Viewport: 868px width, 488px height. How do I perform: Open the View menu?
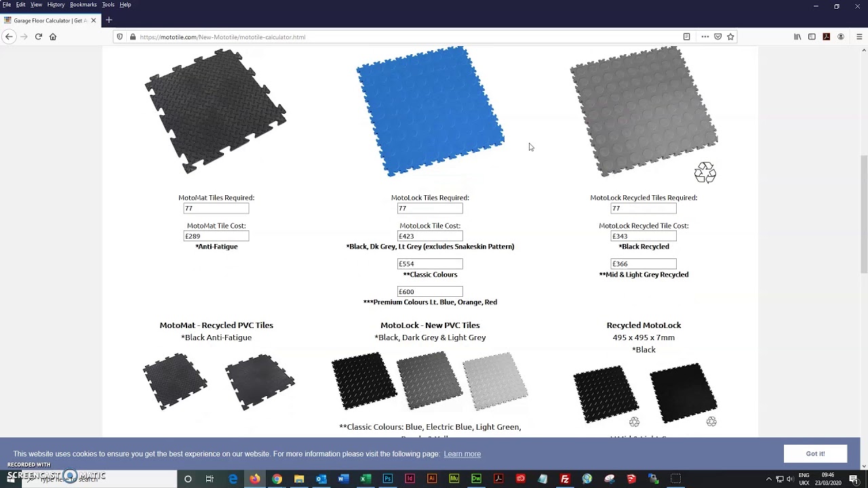[x=37, y=5]
